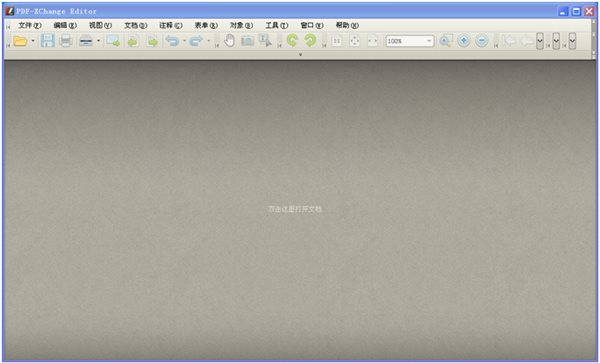
Task: Rotate page counter-clockwise with green arrow
Action: click(x=292, y=40)
